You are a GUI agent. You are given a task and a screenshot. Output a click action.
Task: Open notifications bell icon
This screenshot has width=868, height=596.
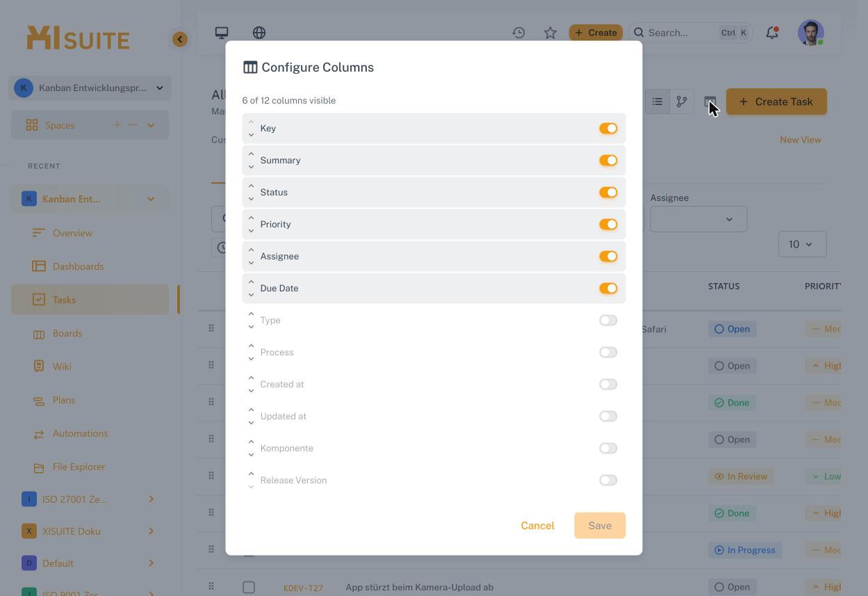[772, 33]
